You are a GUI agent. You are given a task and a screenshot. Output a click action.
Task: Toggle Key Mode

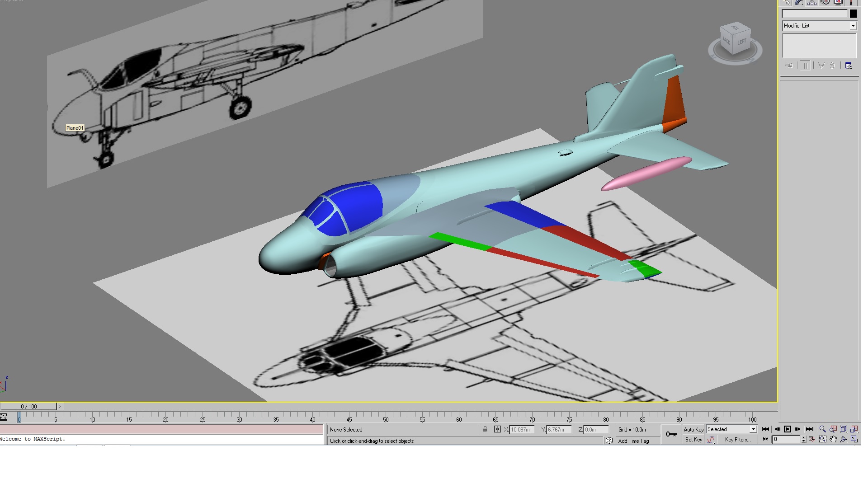pos(765,439)
